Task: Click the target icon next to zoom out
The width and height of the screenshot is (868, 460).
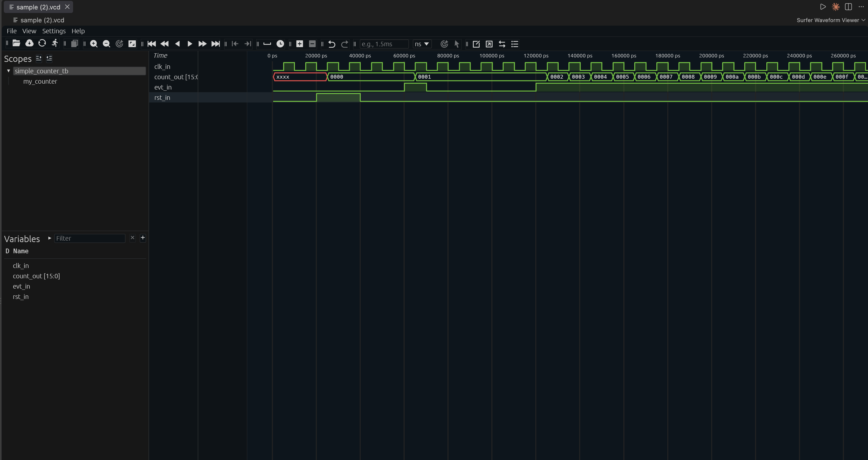Action: tap(119, 44)
